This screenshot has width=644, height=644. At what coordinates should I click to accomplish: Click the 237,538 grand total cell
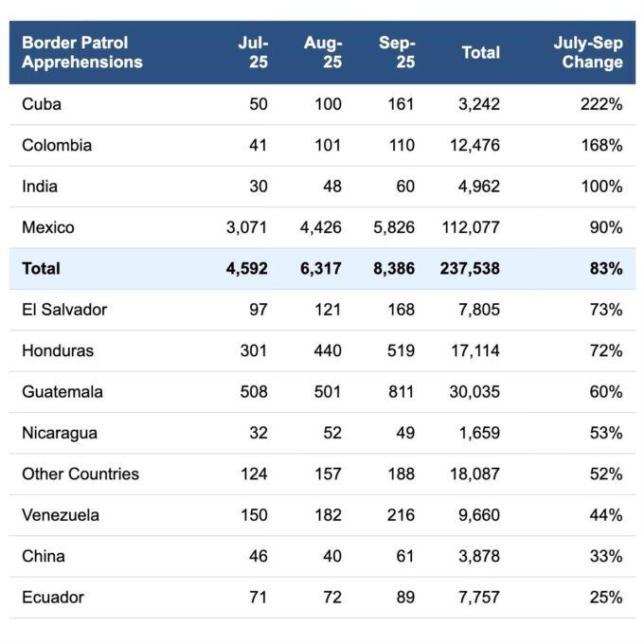470,269
